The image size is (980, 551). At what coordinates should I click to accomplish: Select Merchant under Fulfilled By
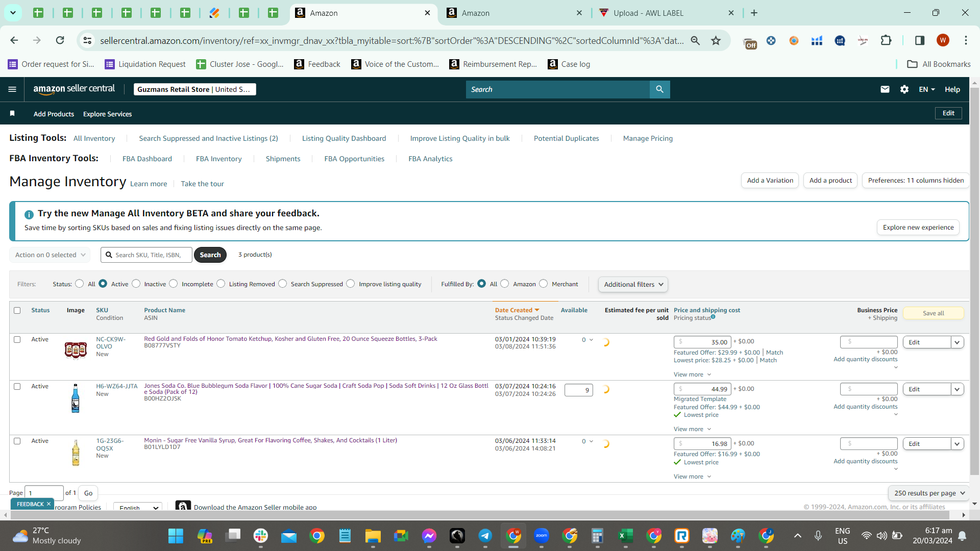pos(543,284)
